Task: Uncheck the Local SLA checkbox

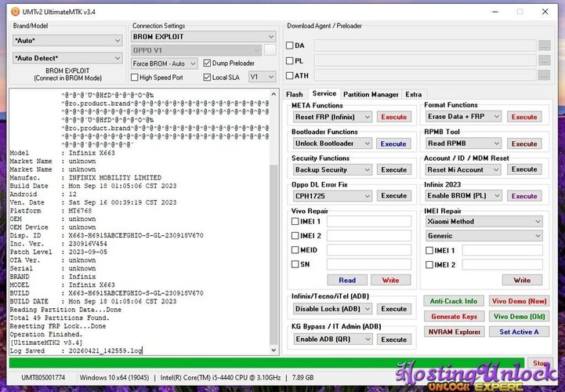Action: click(x=207, y=77)
